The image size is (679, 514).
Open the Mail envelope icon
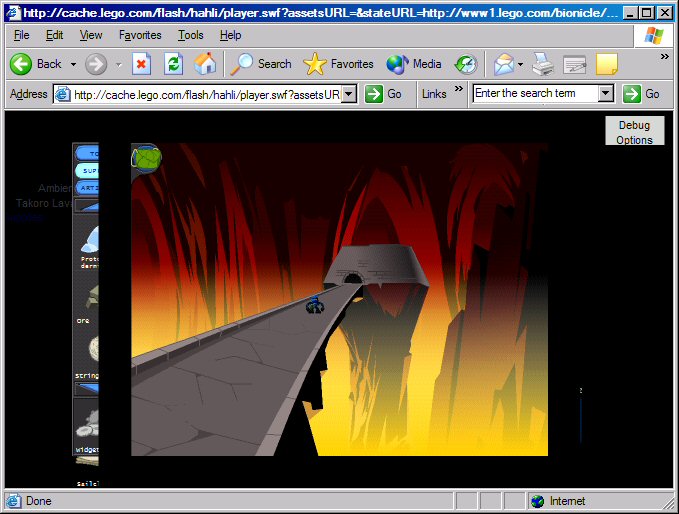click(504, 65)
